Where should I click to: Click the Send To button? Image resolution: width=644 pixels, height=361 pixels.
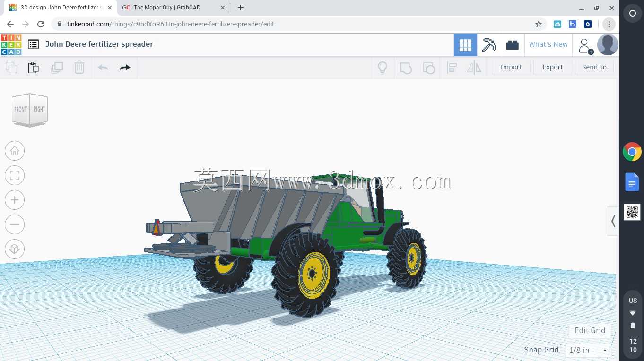[x=594, y=67]
